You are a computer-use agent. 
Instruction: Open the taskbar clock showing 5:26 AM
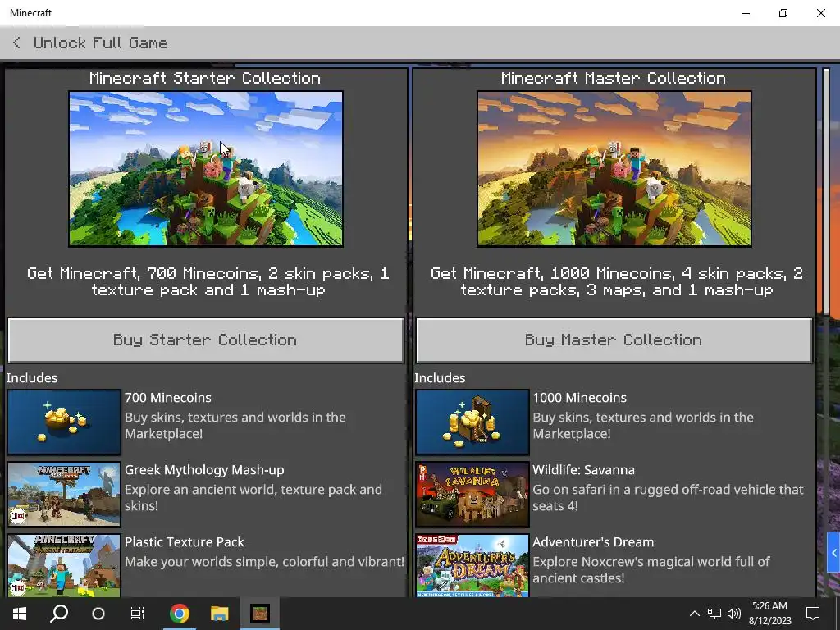click(769, 614)
